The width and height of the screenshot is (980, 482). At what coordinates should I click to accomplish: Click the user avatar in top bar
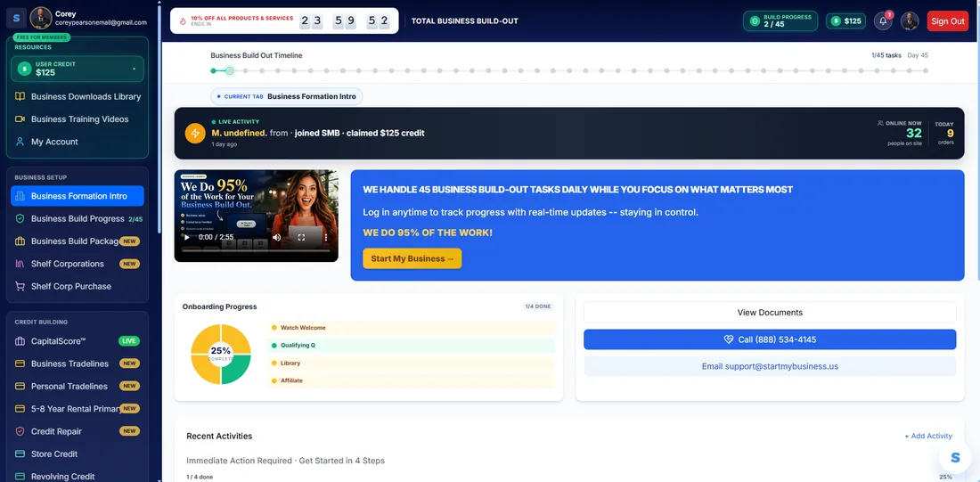pos(910,20)
